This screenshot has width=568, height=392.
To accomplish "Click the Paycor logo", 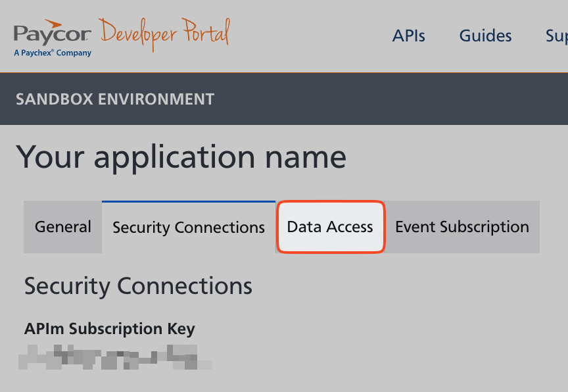I will pos(53,34).
